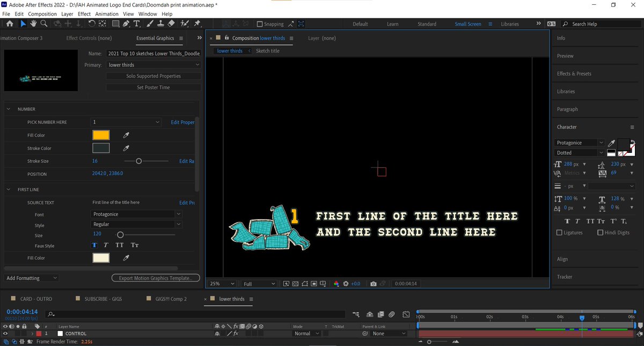Image resolution: width=644 pixels, height=346 pixels.
Task: Click dark Stroke Color swatch
Action: coord(101,148)
